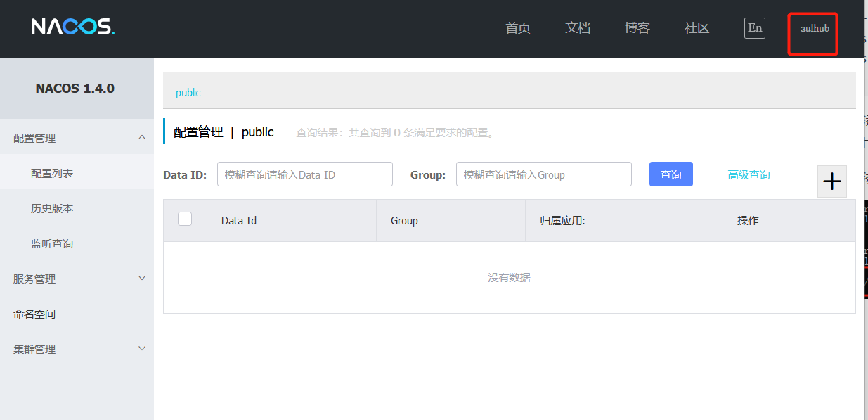Open the 文档 nav link

[x=578, y=28]
